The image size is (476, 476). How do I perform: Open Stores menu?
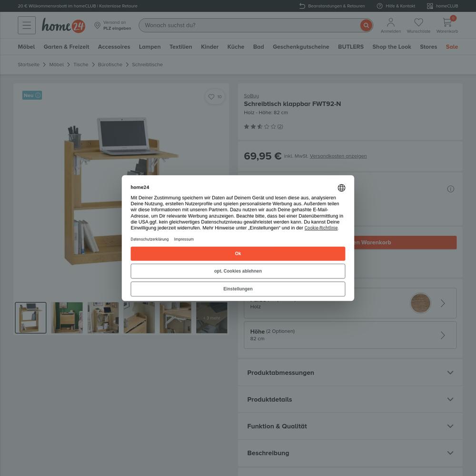tap(428, 47)
